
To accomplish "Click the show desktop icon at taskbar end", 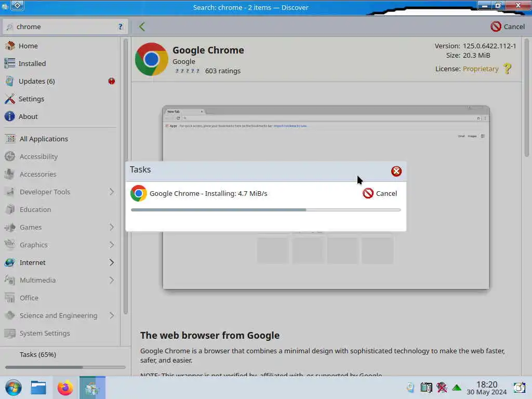I will tap(519, 388).
